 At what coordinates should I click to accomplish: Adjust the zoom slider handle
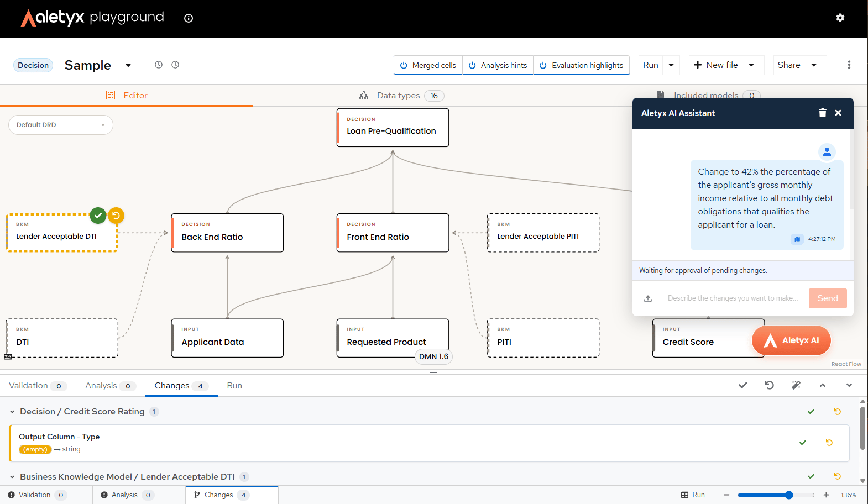(789, 495)
